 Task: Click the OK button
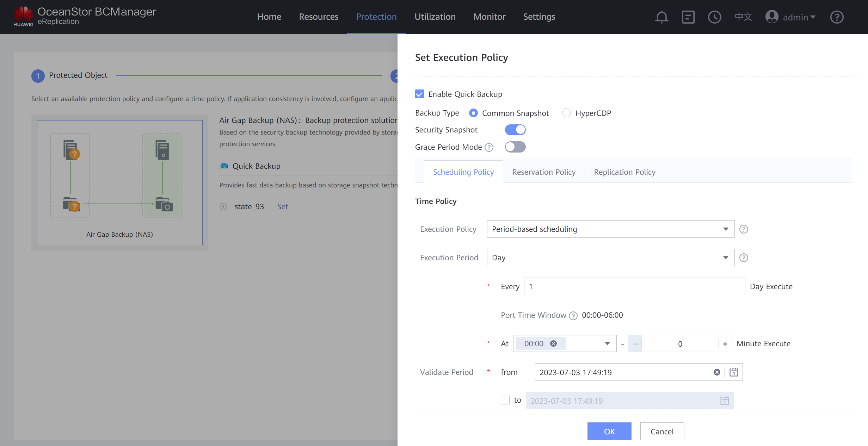pyautogui.click(x=609, y=432)
